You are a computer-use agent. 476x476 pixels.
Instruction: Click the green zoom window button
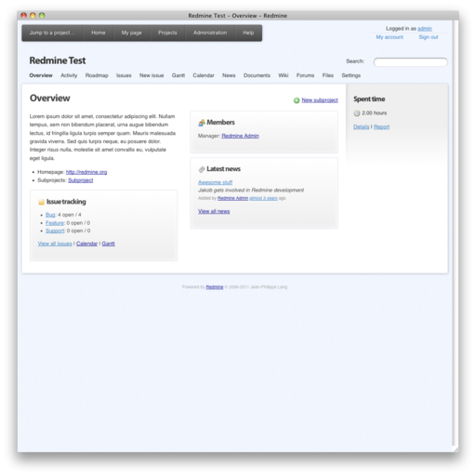pyautogui.click(x=42, y=15)
